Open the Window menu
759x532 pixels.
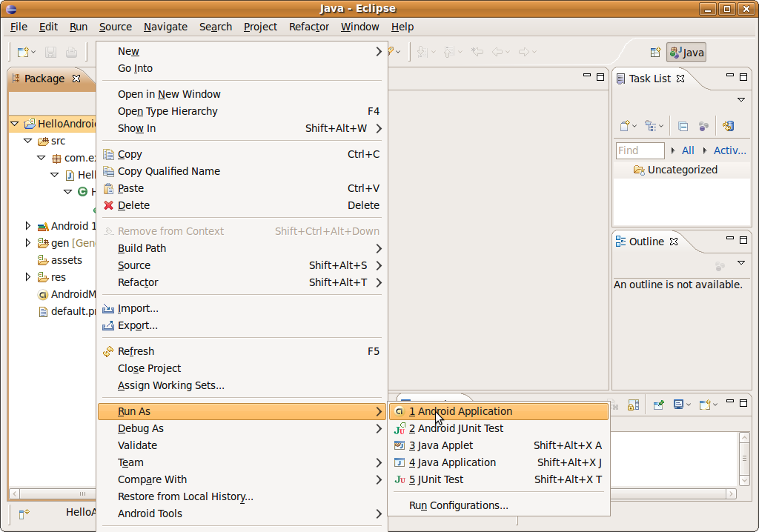(x=359, y=27)
